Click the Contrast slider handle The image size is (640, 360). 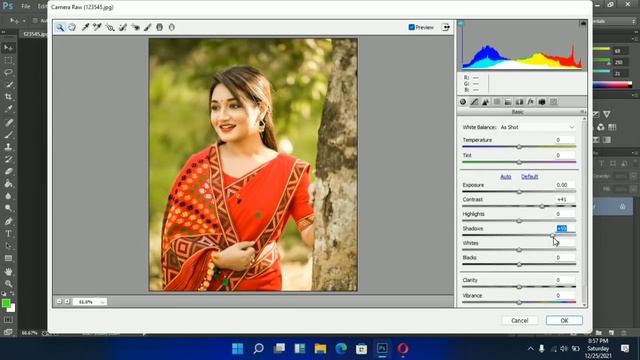pyautogui.click(x=542, y=206)
